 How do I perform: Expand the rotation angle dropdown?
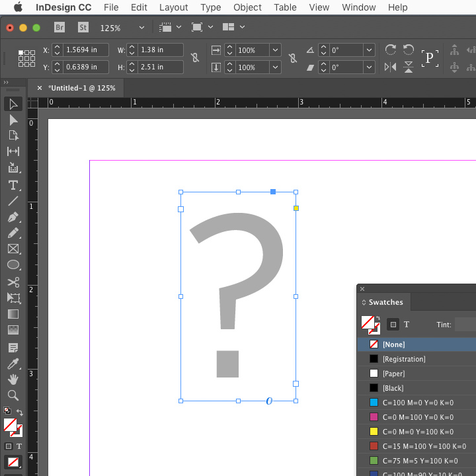click(369, 50)
